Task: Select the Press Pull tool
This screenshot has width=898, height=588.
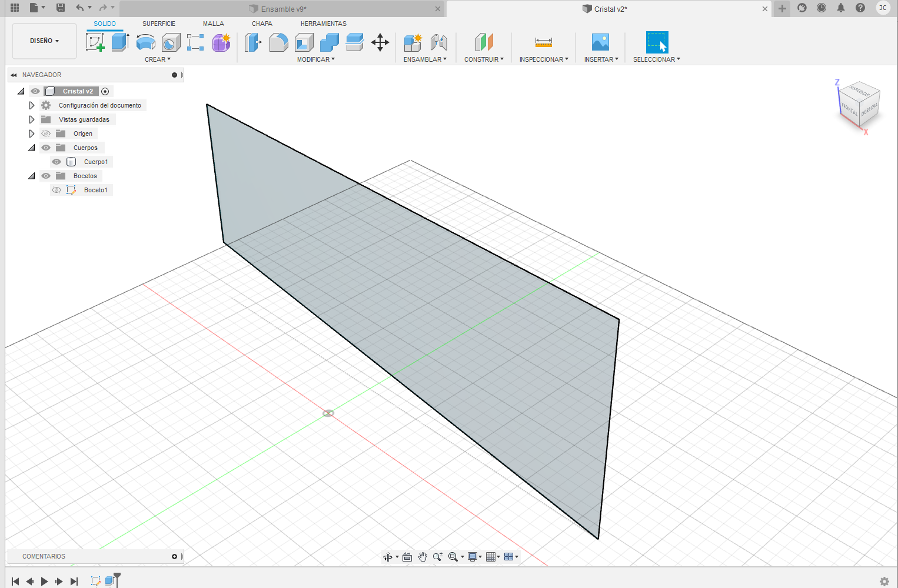Action: tap(253, 42)
